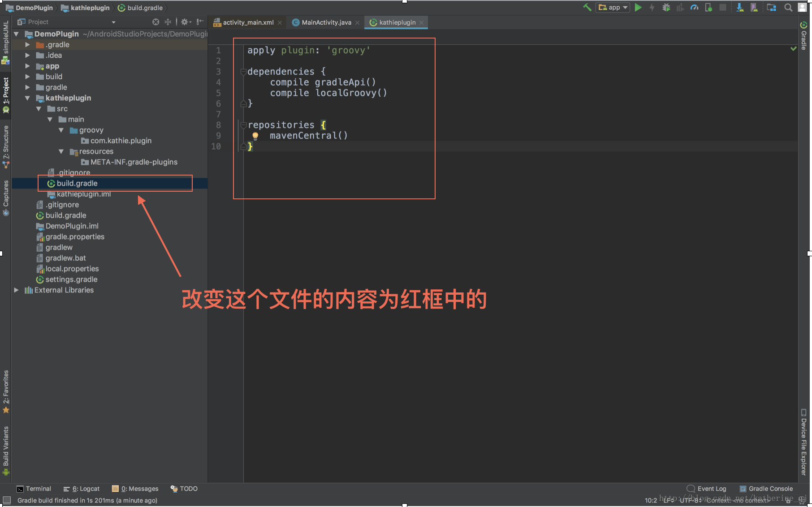812x507 pixels.
Task: Select DemoPlugin.iml file
Action: (x=67, y=226)
